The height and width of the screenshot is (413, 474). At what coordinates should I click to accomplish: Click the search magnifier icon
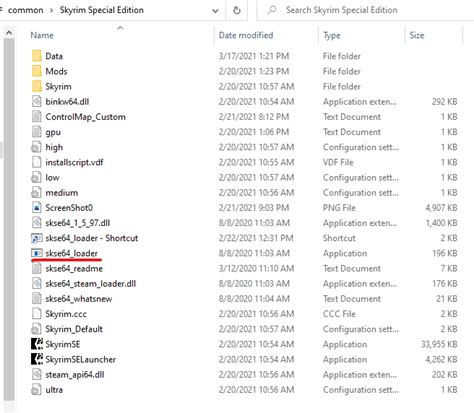(x=272, y=10)
